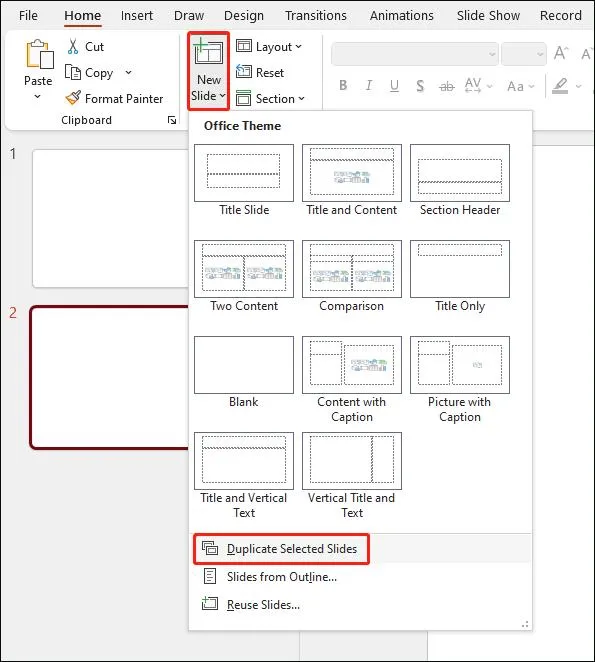Switch to the Draw tab
Image resolution: width=595 pixels, height=662 pixels.
click(x=189, y=16)
